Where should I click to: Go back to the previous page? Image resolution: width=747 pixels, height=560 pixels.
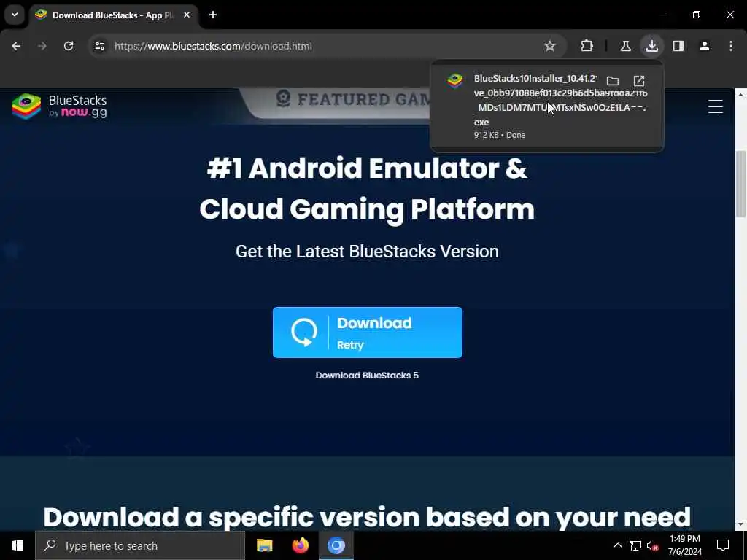[16, 46]
